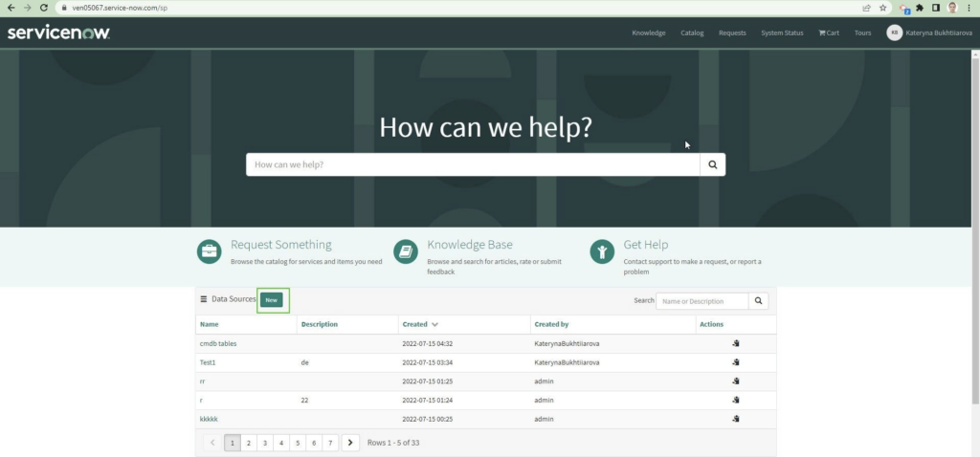
Task: Open the cmdb tables data source
Action: coord(218,343)
